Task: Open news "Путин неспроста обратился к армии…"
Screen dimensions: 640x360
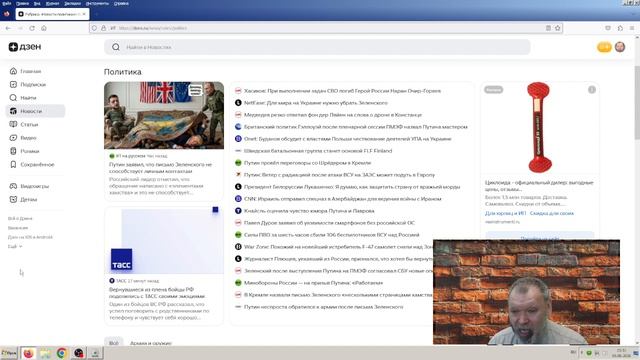Action: [323, 307]
